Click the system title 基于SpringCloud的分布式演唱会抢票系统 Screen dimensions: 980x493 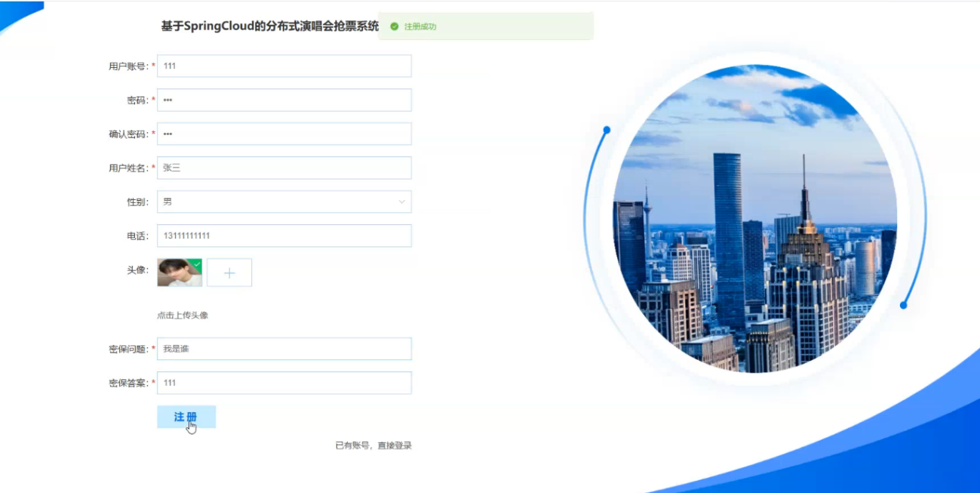[x=270, y=26]
